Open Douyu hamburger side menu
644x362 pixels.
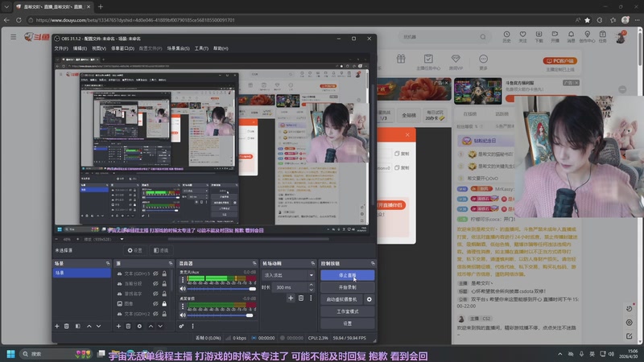[x=14, y=36]
